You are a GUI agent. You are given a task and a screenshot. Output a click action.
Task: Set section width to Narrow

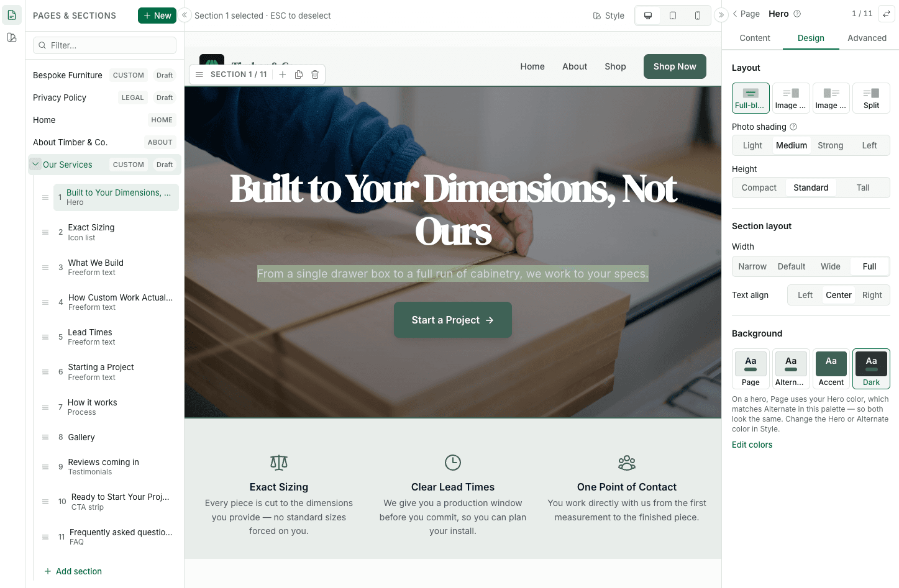(x=752, y=266)
